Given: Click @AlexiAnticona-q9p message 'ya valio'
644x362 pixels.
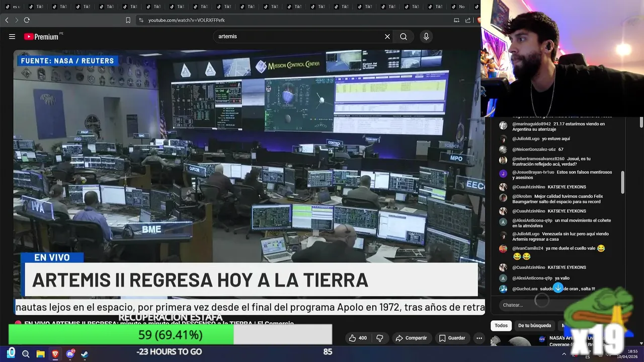Looking at the screenshot, I should click(562, 278).
